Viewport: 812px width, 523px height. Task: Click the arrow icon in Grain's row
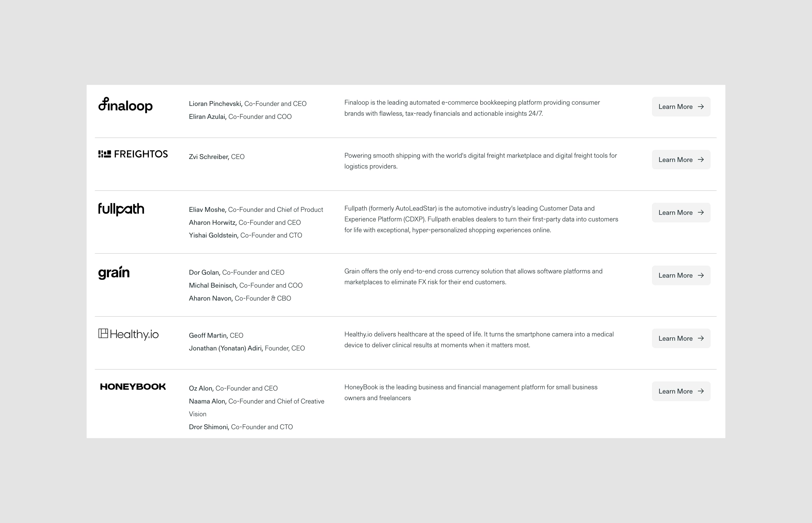tap(701, 276)
